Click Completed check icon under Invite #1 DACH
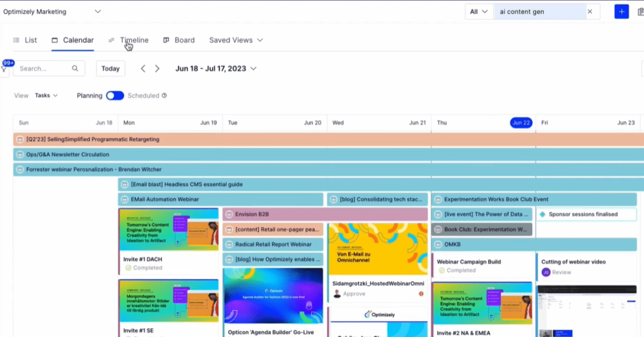Screen dimensions: 644x337 [128, 268]
